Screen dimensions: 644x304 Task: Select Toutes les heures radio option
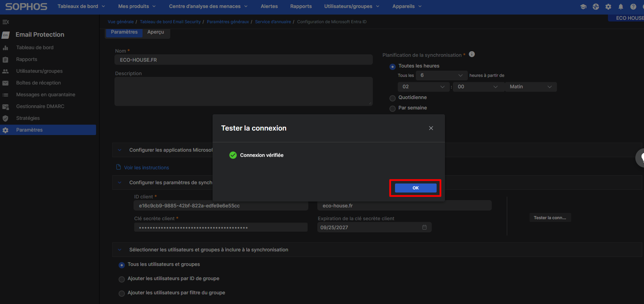click(393, 66)
